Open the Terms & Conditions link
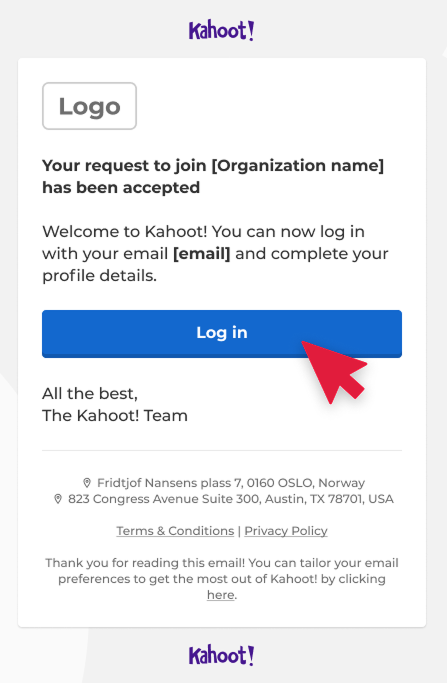The height and width of the screenshot is (683, 447). 175,531
